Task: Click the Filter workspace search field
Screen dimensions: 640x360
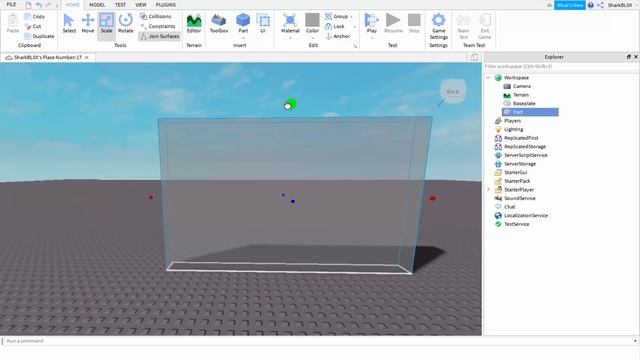Action: [561, 66]
